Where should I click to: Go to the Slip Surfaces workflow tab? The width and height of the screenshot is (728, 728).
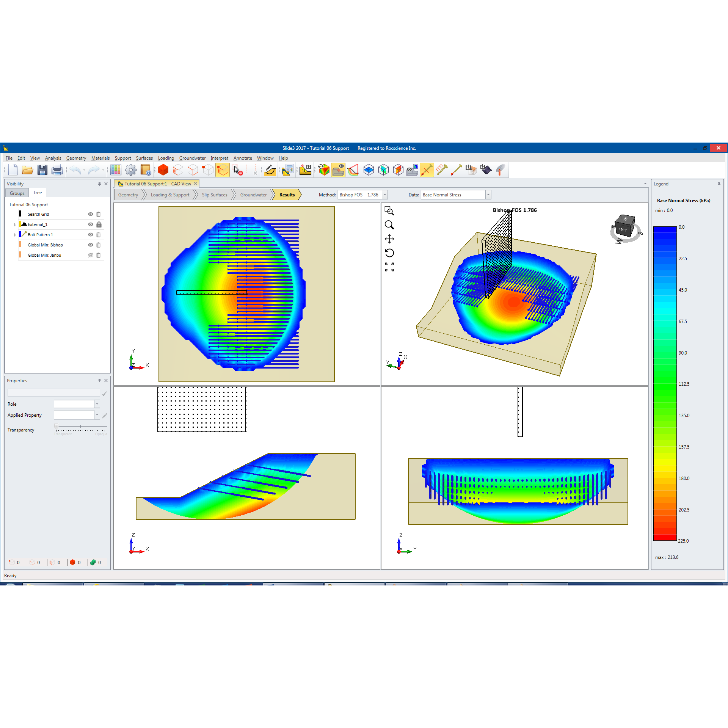[x=215, y=195]
